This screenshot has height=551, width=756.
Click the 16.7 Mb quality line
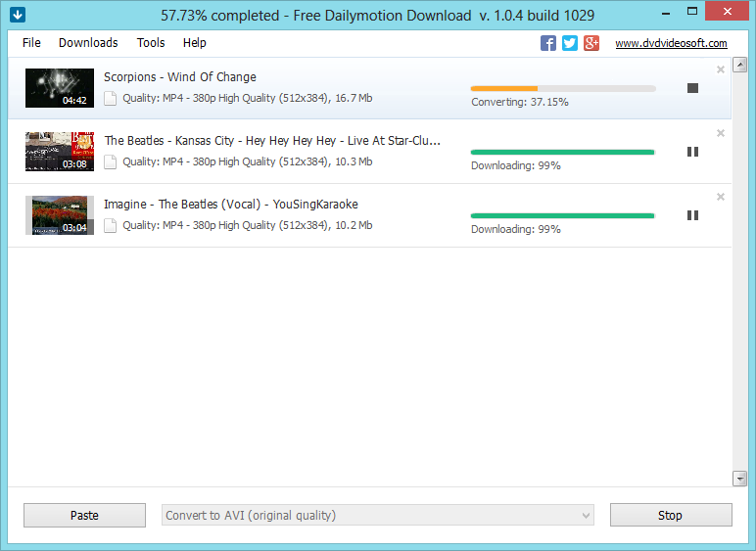pos(248,98)
